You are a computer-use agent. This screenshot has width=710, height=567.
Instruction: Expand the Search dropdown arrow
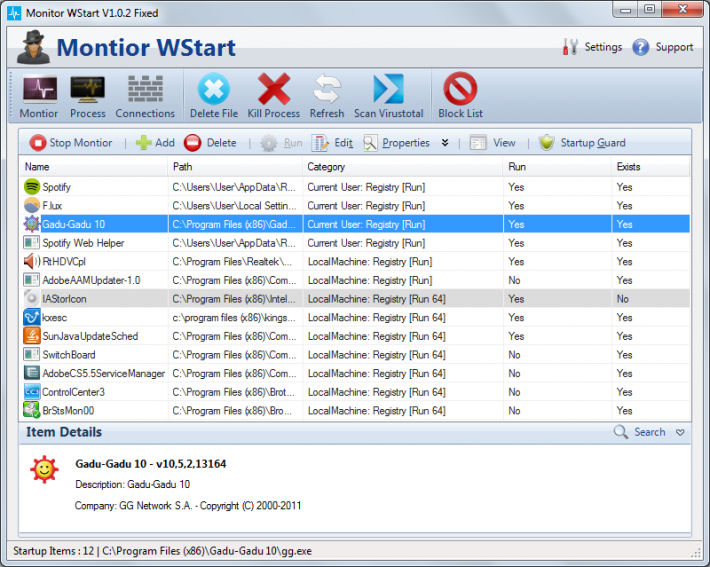[x=680, y=432]
